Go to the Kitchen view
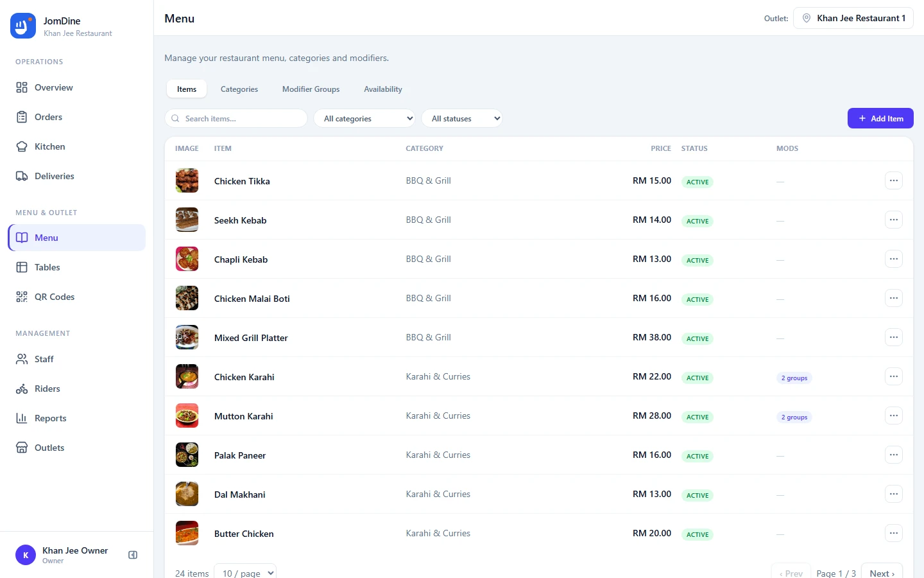This screenshot has height=578, width=924. point(76,146)
